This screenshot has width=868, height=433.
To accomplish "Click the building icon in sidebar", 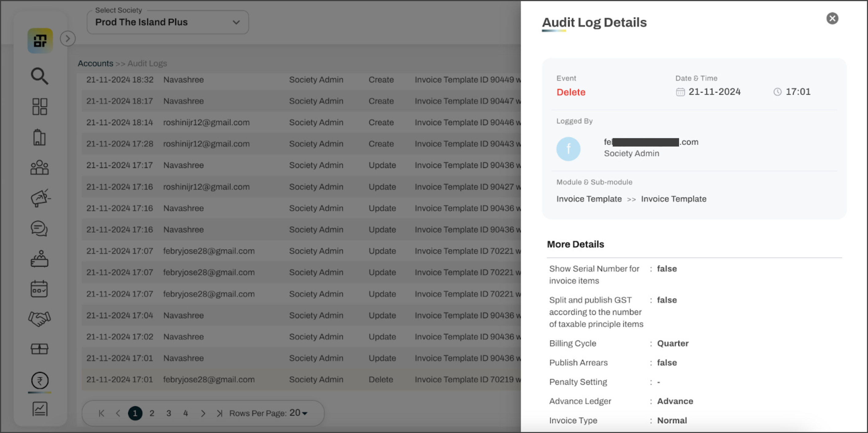I will point(40,137).
